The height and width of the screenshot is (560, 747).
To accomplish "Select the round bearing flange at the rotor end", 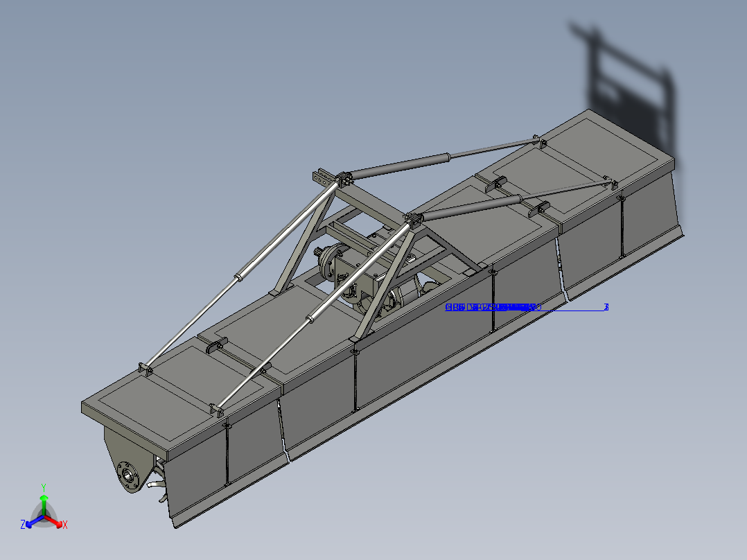I will point(129,475).
